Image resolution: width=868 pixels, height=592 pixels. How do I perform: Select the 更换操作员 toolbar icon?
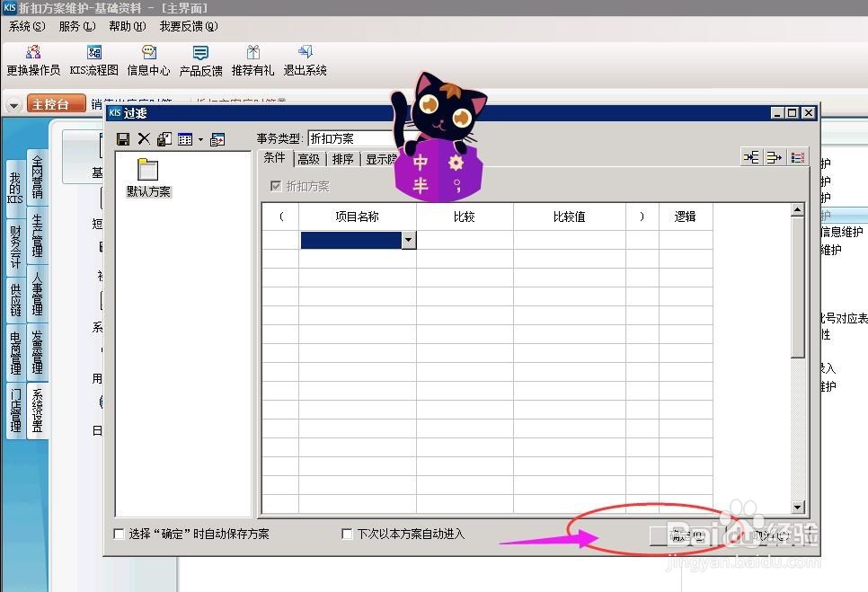coord(33,59)
